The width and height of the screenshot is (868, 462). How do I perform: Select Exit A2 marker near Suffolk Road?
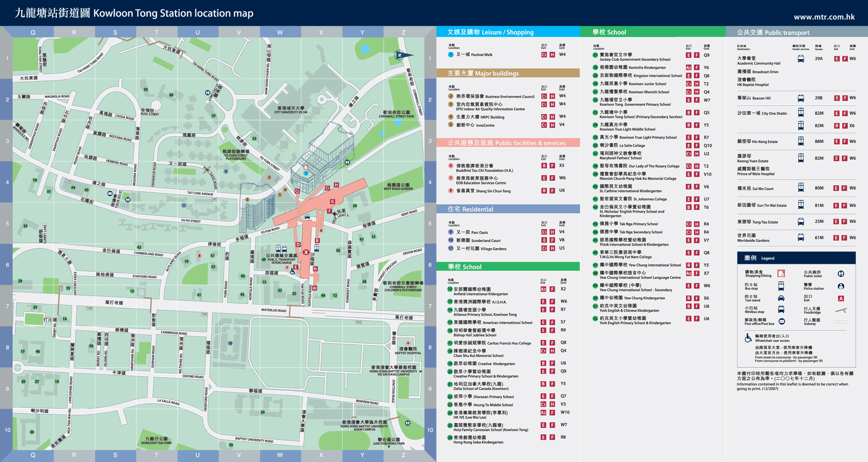tap(315, 288)
